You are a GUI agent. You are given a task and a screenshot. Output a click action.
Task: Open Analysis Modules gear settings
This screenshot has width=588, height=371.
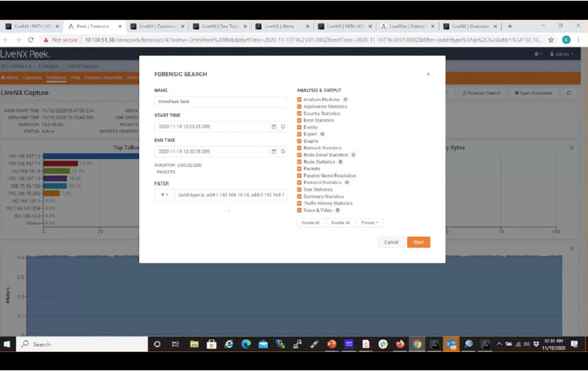click(345, 99)
